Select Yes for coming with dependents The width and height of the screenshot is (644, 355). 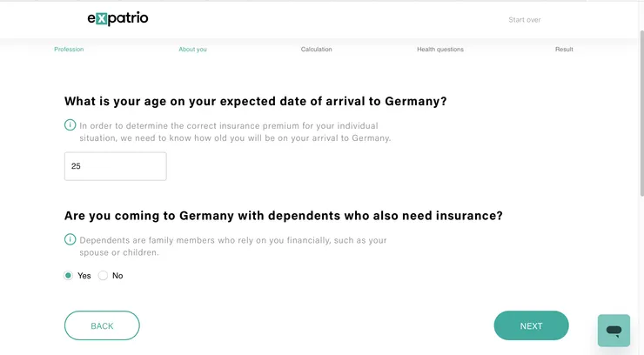[69, 276]
